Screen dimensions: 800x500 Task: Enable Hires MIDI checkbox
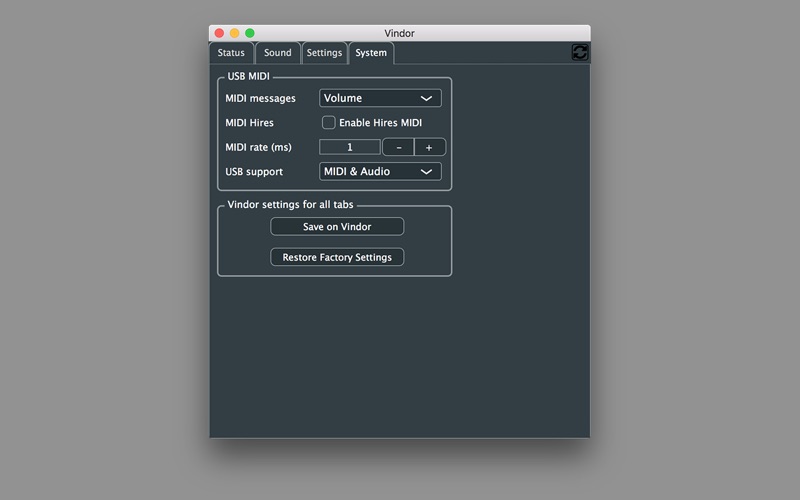[x=329, y=122]
